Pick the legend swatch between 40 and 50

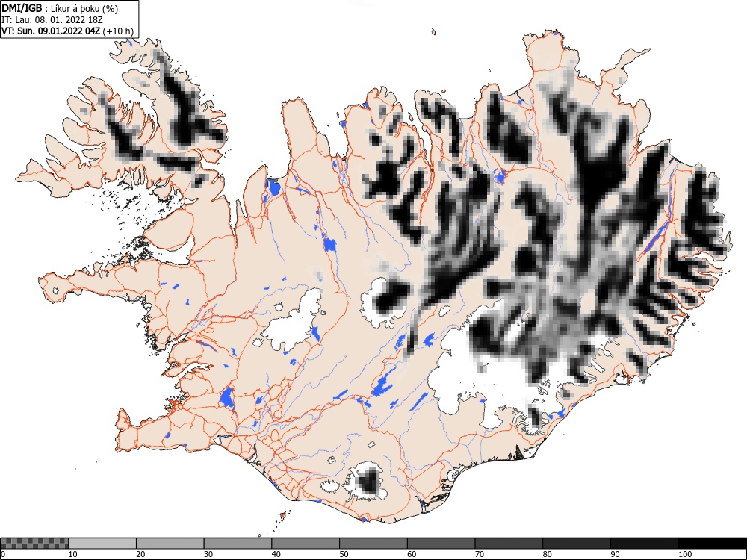(306, 544)
